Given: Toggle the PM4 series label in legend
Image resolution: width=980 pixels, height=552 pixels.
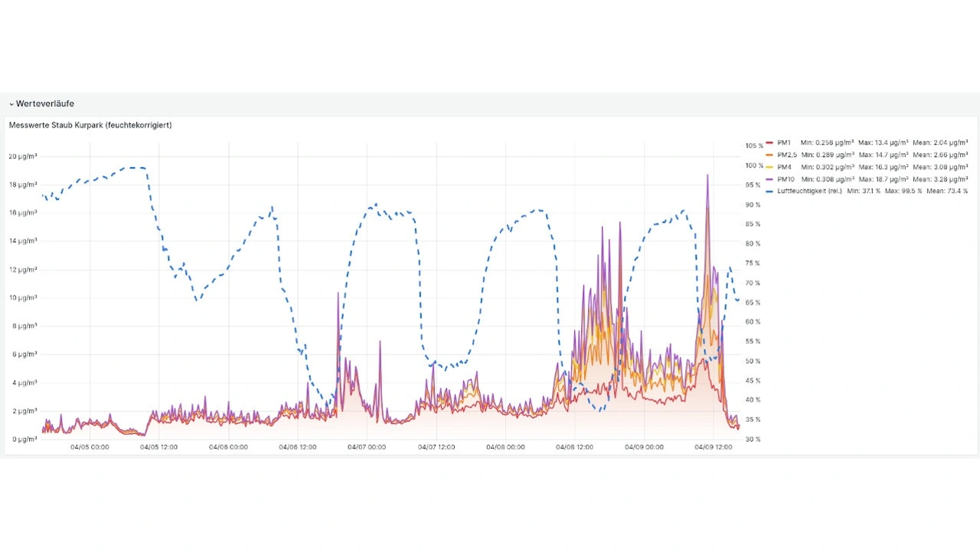Looking at the screenshot, I should 784,167.
